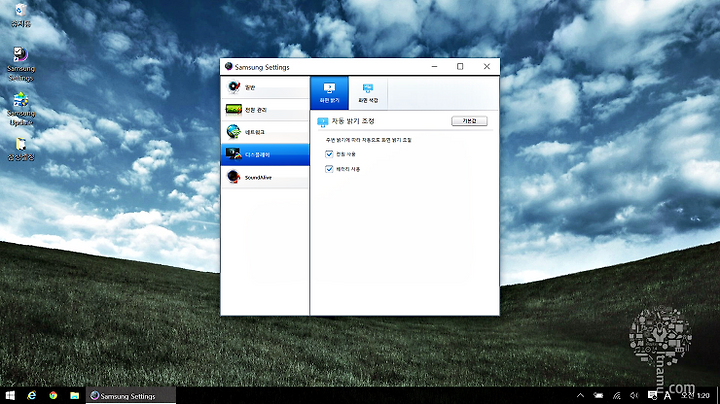The image size is (720, 404).
Task: Open the SoundAlive category
Action: point(265,177)
